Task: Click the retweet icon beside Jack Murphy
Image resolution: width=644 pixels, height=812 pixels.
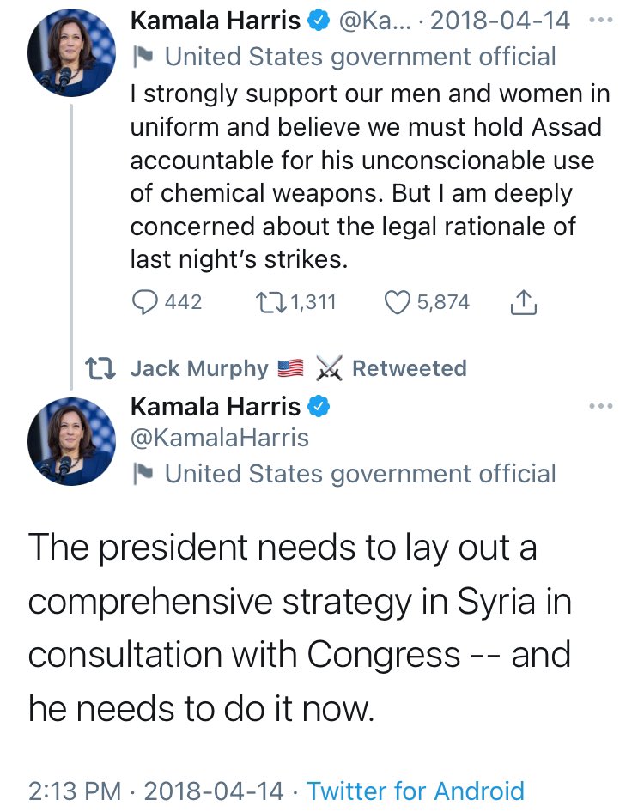Action: pyautogui.click(x=103, y=369)
